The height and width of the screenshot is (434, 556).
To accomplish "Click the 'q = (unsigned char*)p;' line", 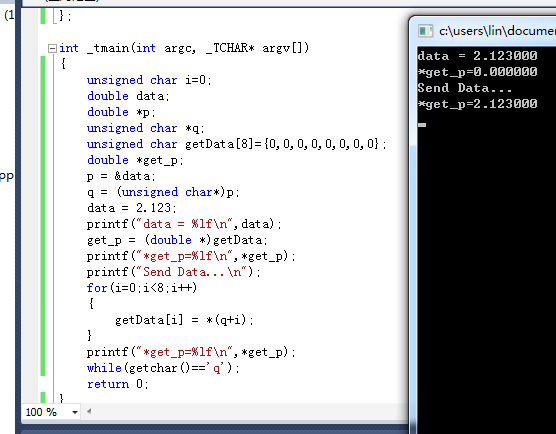I will coord(163,192).
